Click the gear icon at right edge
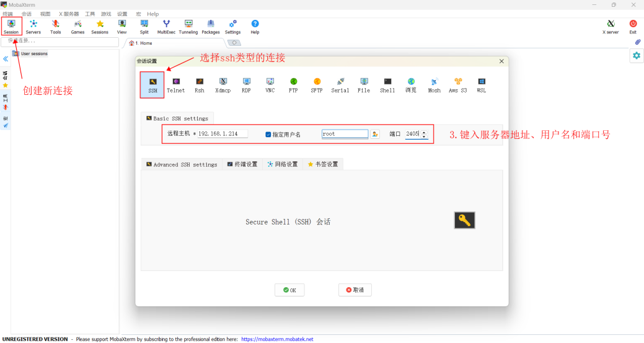The width and height of the screenshot is (644, 343). pyautogui.click(x=636, y=55)
